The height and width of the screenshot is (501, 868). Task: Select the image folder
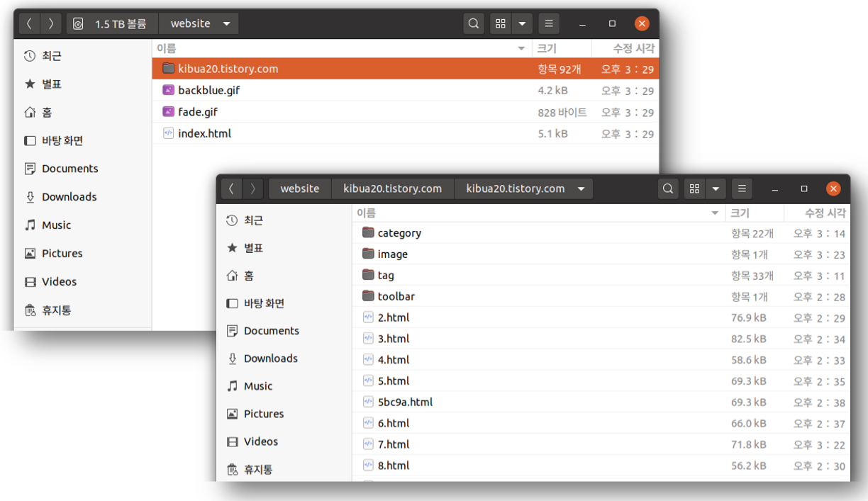601,254
